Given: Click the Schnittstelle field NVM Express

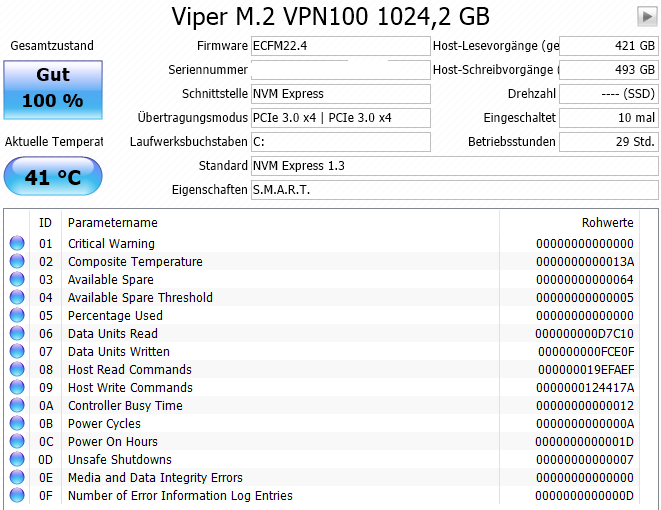Looking at the screenshot, I should coord(341,94).
